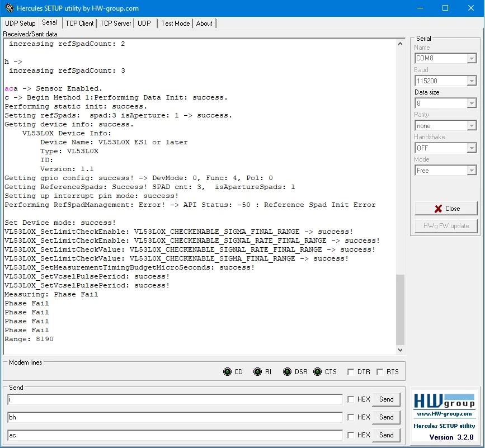Image resolution: width=485 pixels, height=448 pixels.
Task: Click the 'Measuring: Phase Fail' line
Action: pos(51,294)
